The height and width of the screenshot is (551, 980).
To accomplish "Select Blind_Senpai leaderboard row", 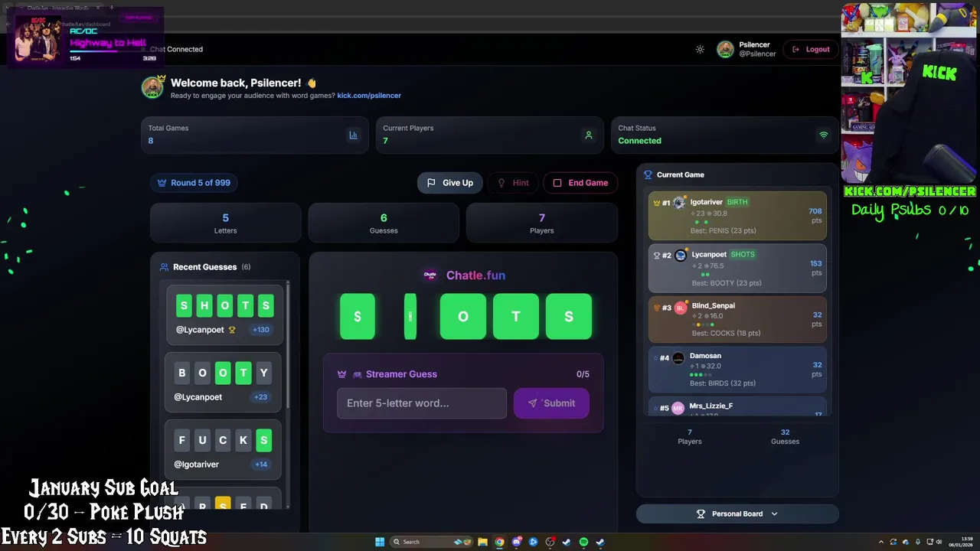I will pyautogui.click(x=737, y=318).
